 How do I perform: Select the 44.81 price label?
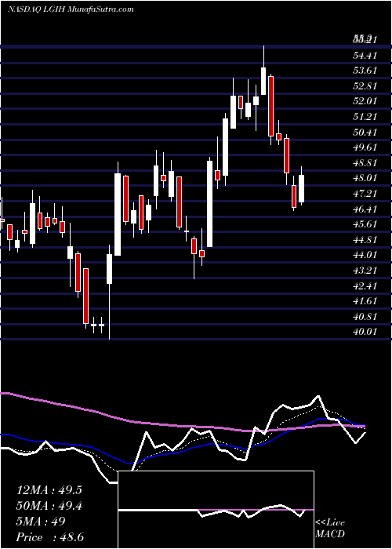pos(365,240)
